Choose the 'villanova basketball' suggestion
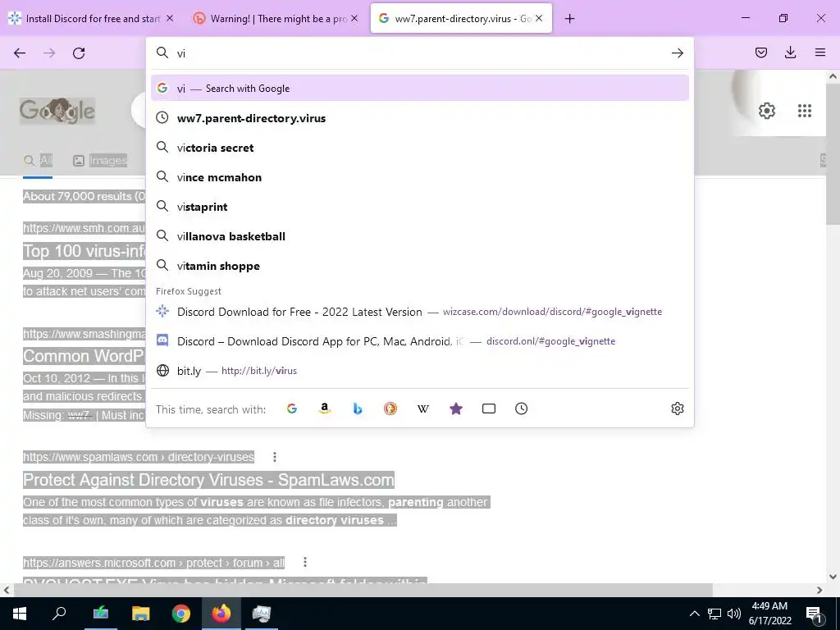The height and width of the screenshot is (630, 840). pyautogui.click(x=420, y=236)
